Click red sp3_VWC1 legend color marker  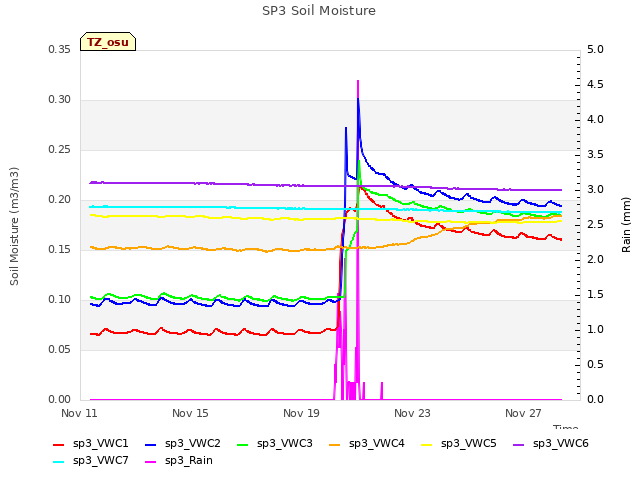pos(58,444)
